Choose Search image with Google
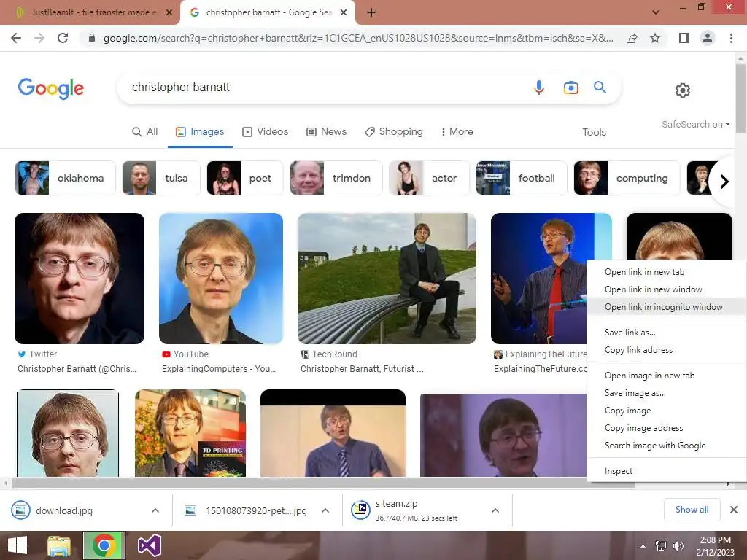 coord(655,446)
